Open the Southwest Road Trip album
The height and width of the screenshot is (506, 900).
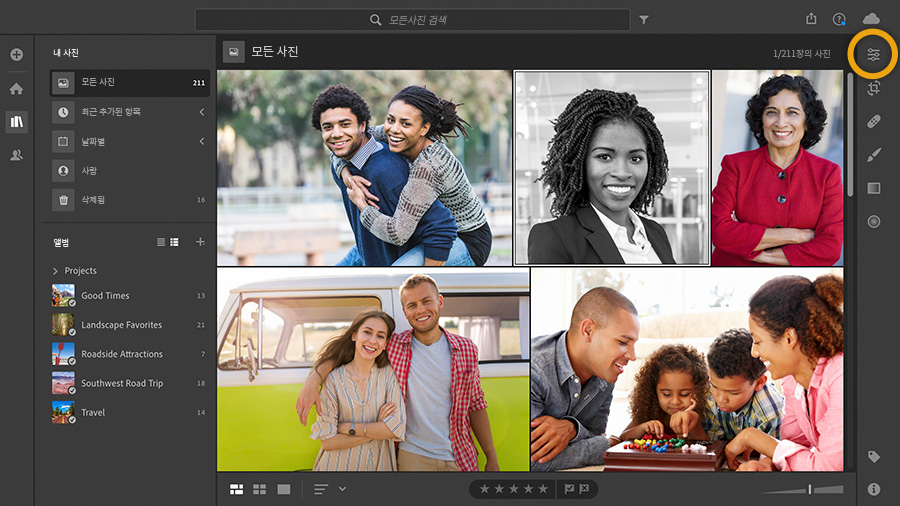coord(121,383)
